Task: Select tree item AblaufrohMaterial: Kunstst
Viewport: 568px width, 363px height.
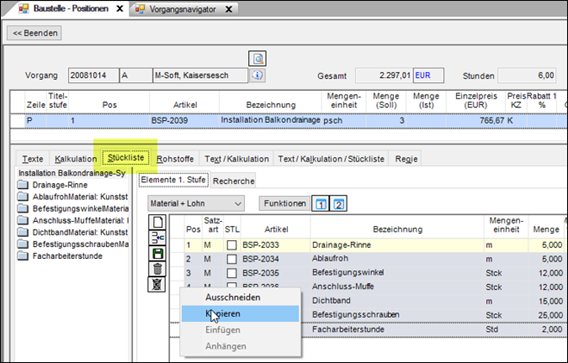Action: 80,197
